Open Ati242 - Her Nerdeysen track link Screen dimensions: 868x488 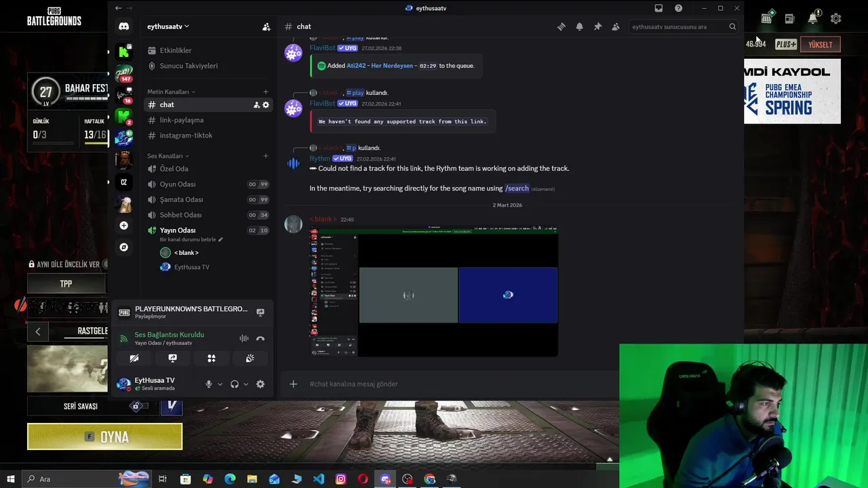click(x=380, y=66)
